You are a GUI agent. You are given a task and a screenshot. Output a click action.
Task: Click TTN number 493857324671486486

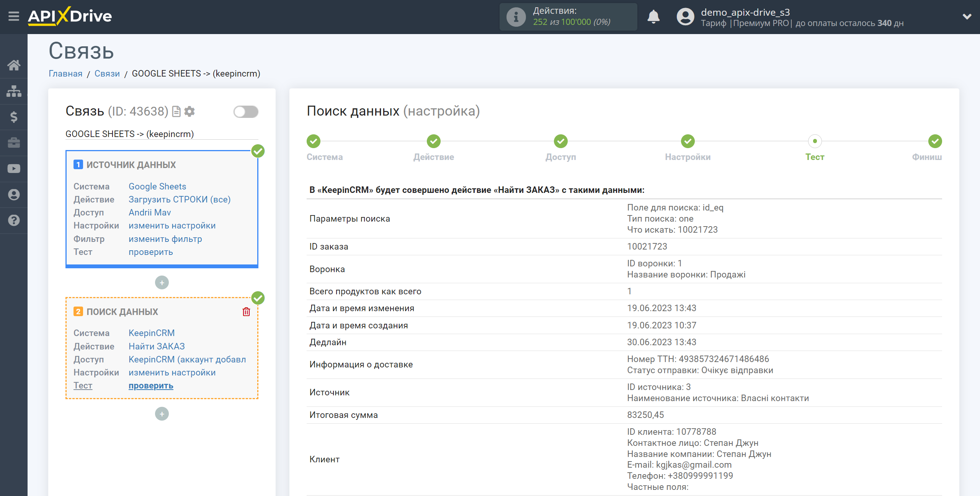(724, 359)
